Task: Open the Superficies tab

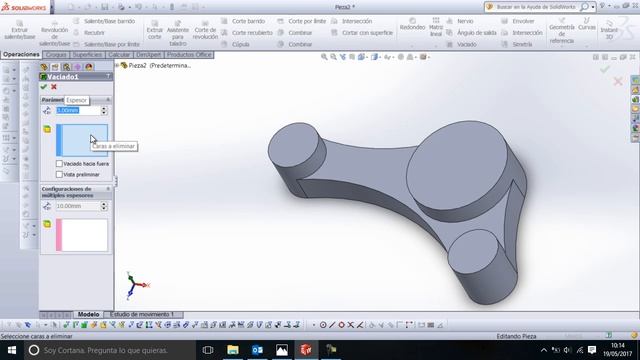Action: [87, 55]
